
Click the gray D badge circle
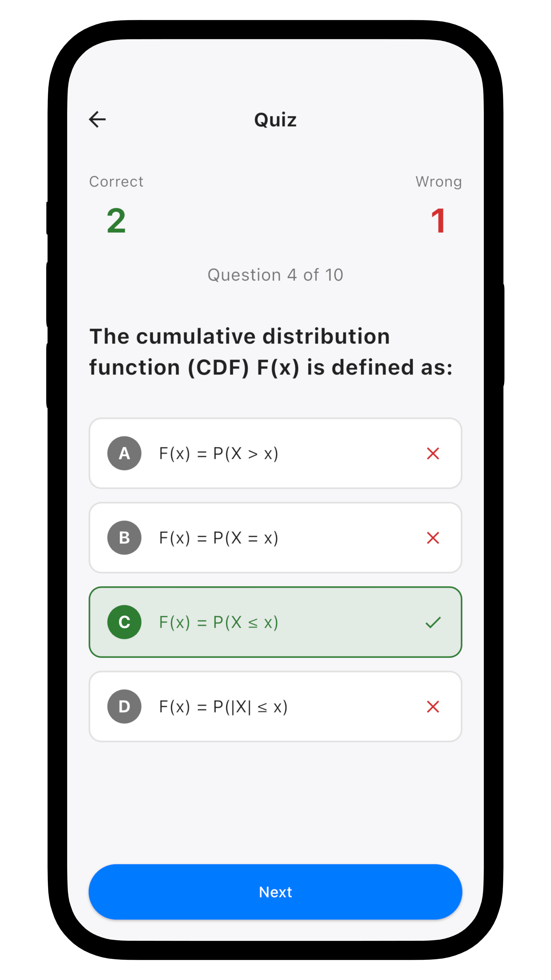click(124, 706)
